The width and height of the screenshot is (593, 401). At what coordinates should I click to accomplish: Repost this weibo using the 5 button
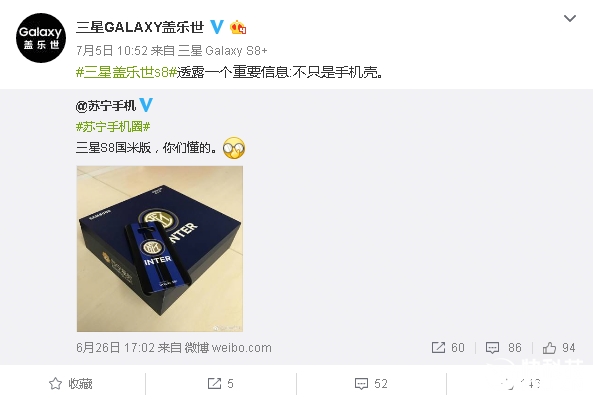220,384
